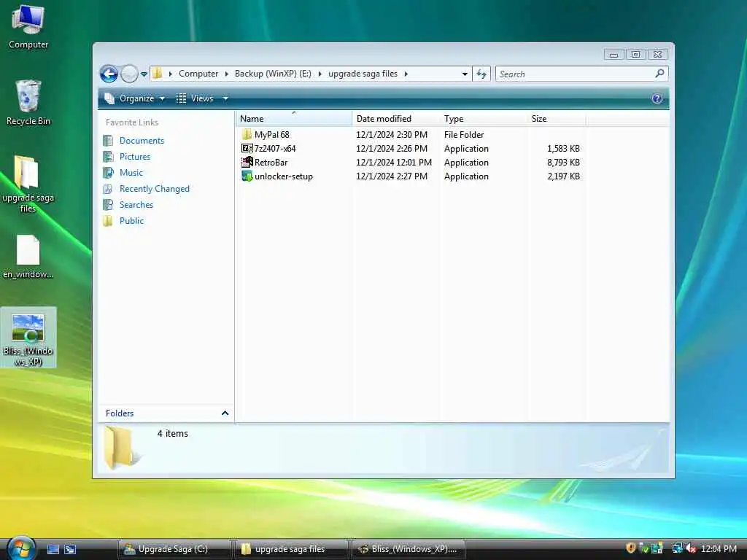Viewport: 747px width, 560px height.
Task: Sort by the Size column header
Action: pyautogui.click(x=557, y=119)
